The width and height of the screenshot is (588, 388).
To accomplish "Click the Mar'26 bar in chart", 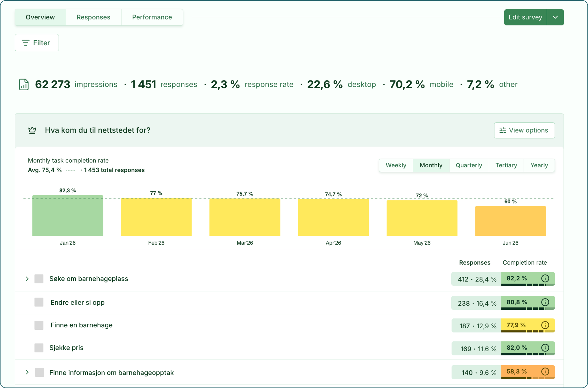I will click(245, 217).
